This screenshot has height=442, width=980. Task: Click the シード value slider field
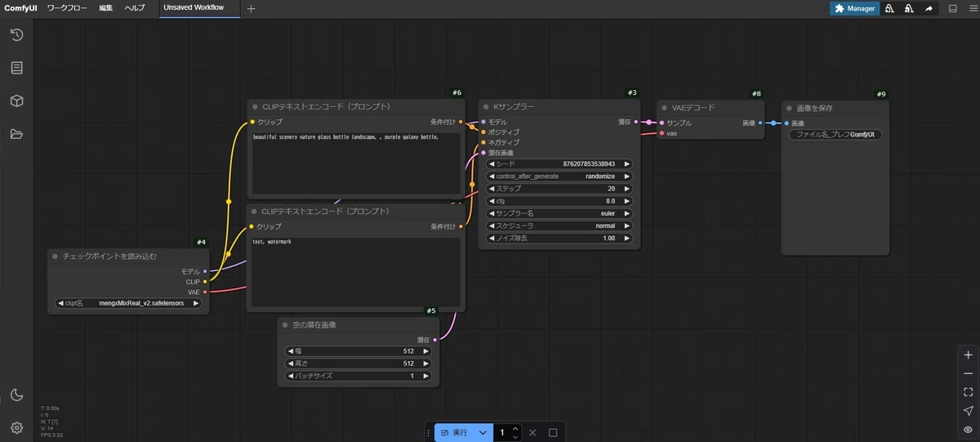pyautogui.click(x=559, y=163)
